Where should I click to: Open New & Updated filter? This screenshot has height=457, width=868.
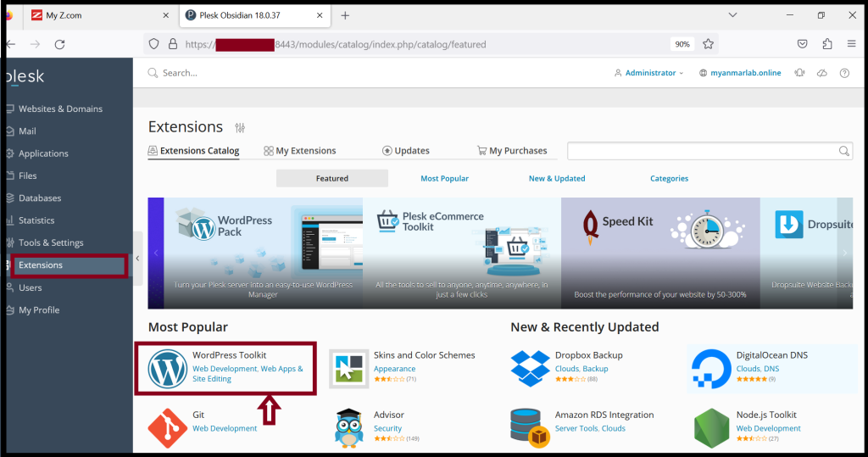(x=557, y=178)
